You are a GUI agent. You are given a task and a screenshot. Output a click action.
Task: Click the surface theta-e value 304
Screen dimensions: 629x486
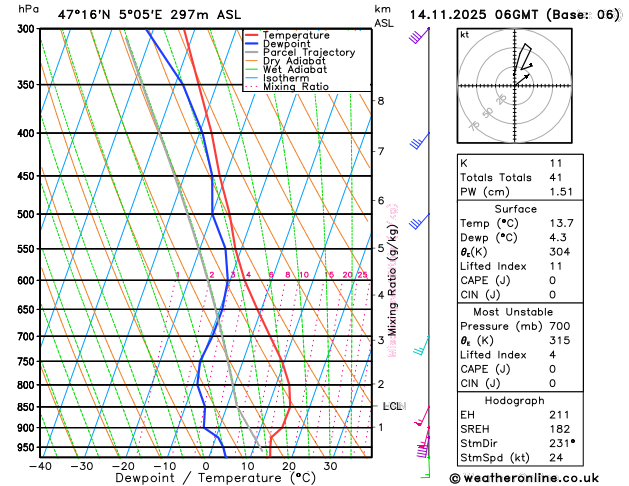tap(560, 252)
